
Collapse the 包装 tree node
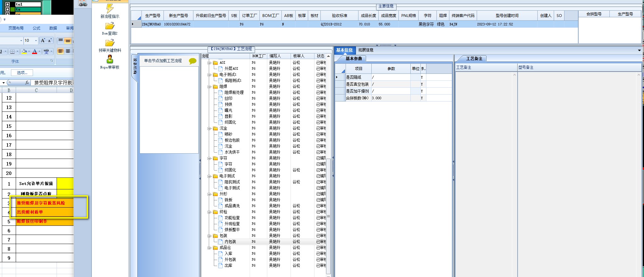[209, 236]
